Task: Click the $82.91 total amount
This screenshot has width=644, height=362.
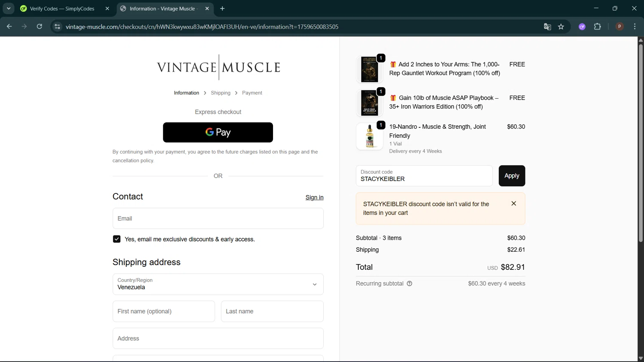Action: pos(513,267)
